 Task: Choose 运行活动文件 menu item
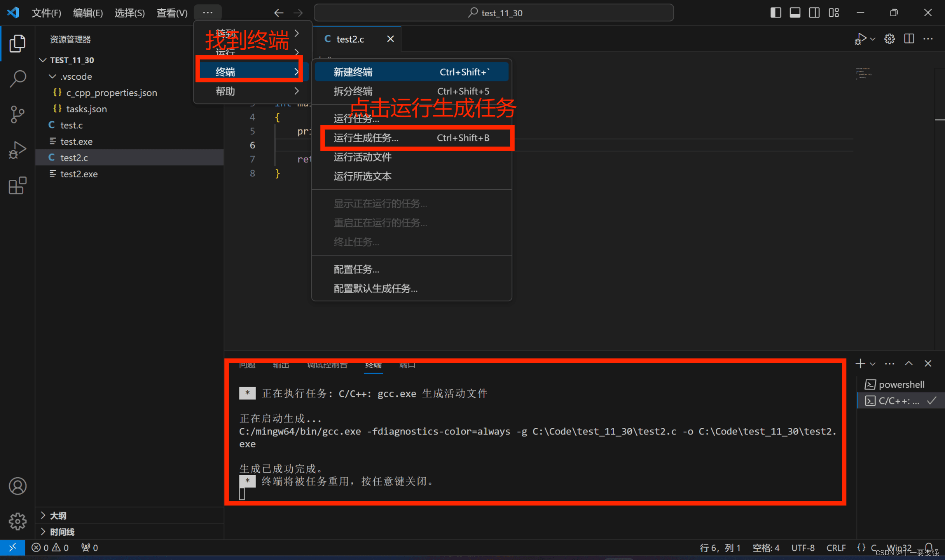412,157
